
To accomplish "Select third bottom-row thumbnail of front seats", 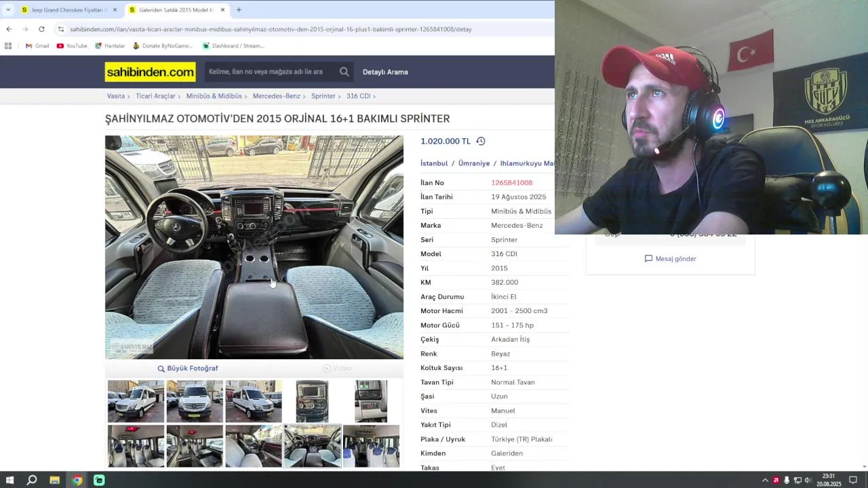I will (254, 446).
